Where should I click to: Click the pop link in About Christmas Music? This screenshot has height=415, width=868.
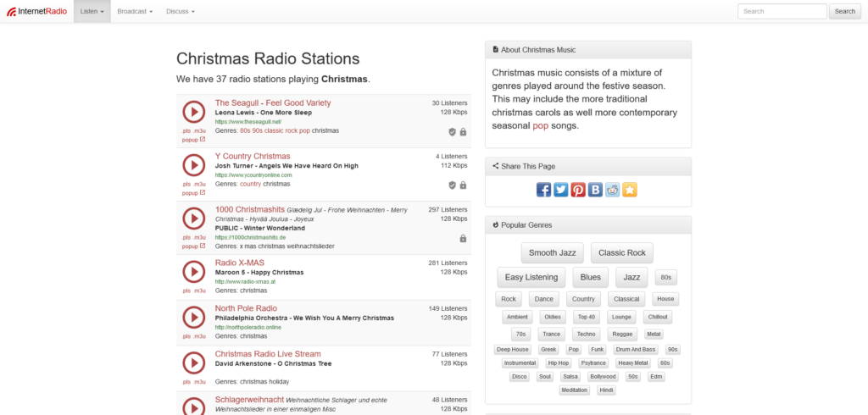point(540,125)
